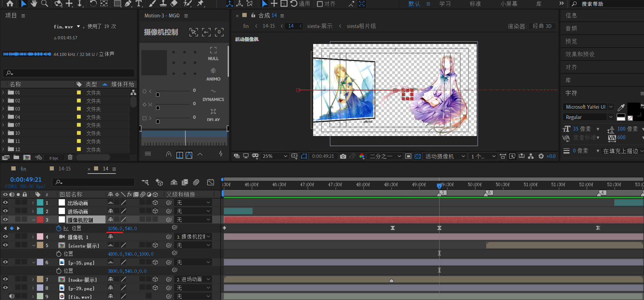This screenshot has width=644, height=300.
Task: Click the ANIMO tool in Motion-3
Action: pyautogui.click(x=213, y=74)
